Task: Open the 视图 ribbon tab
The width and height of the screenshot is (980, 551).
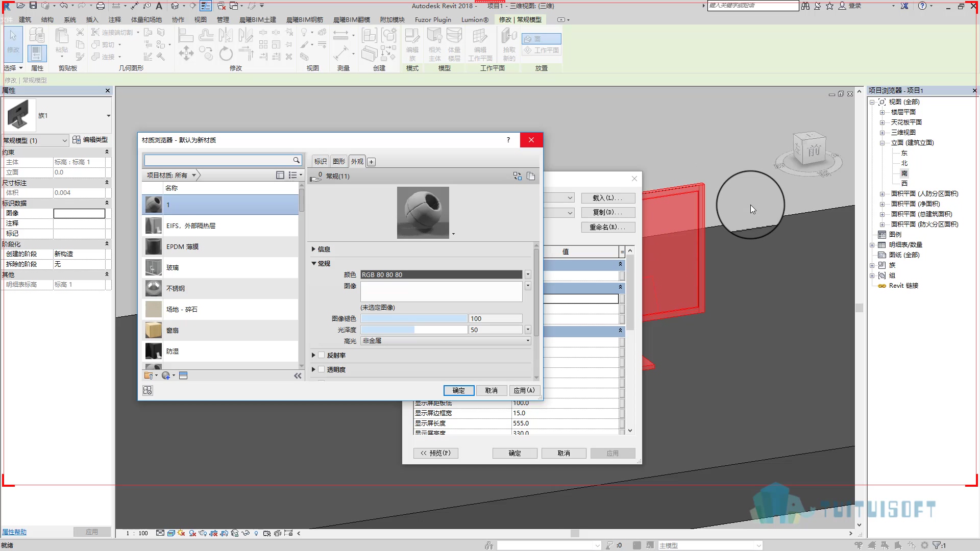Action: pyautogui.click(x=201, y=19)
